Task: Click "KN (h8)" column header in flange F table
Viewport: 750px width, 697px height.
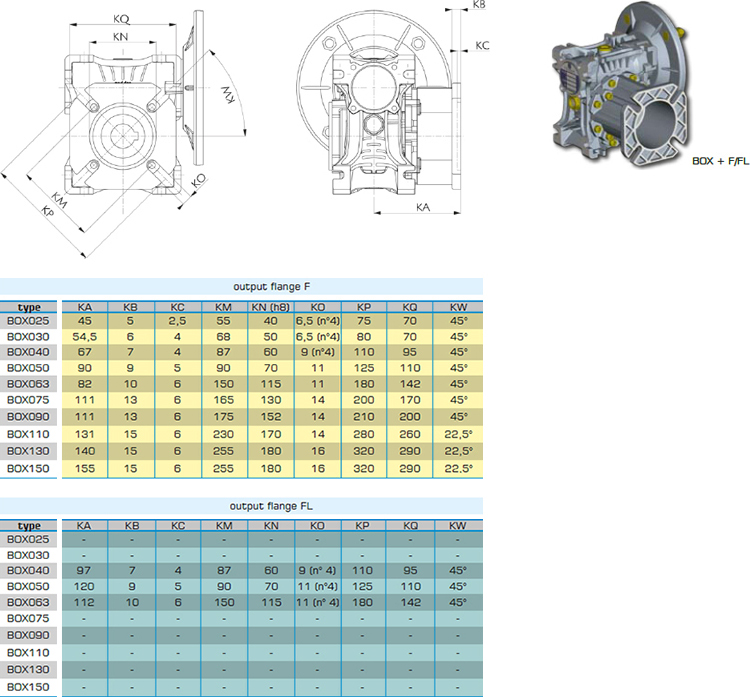Action: (271, 307)
